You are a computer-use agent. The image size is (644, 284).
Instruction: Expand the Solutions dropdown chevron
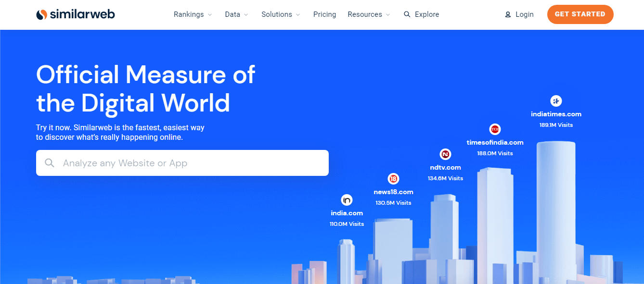point(298,15)
